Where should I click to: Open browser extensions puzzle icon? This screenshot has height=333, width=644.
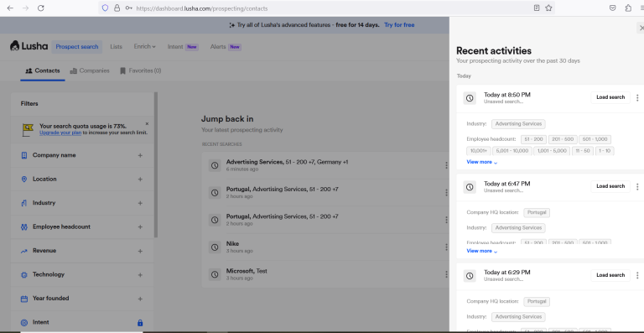pyautogui.click(x=628, y=8)
